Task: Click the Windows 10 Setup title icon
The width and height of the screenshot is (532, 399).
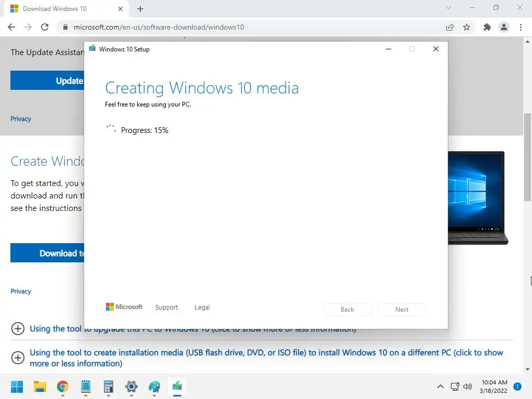Action: [92, 49]
